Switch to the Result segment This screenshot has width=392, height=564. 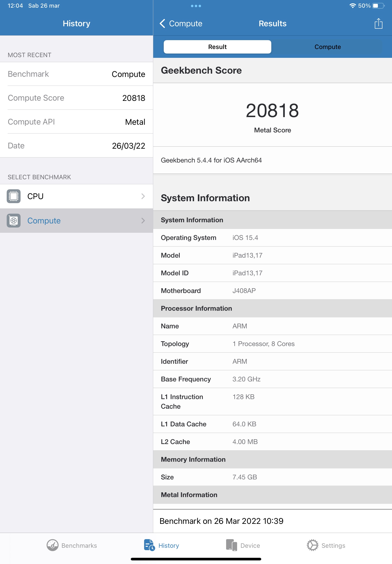217,47
